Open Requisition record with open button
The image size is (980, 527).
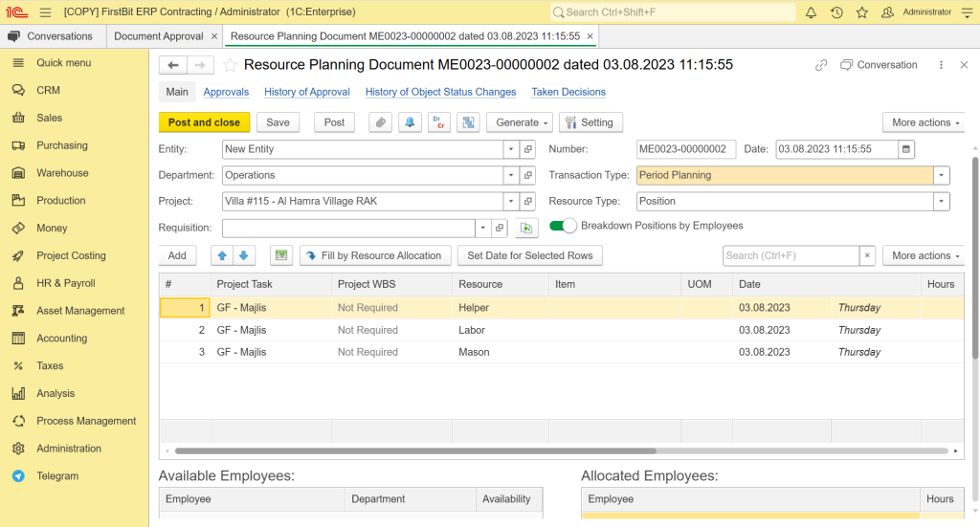pyautogui.click(x=500, y=228)
